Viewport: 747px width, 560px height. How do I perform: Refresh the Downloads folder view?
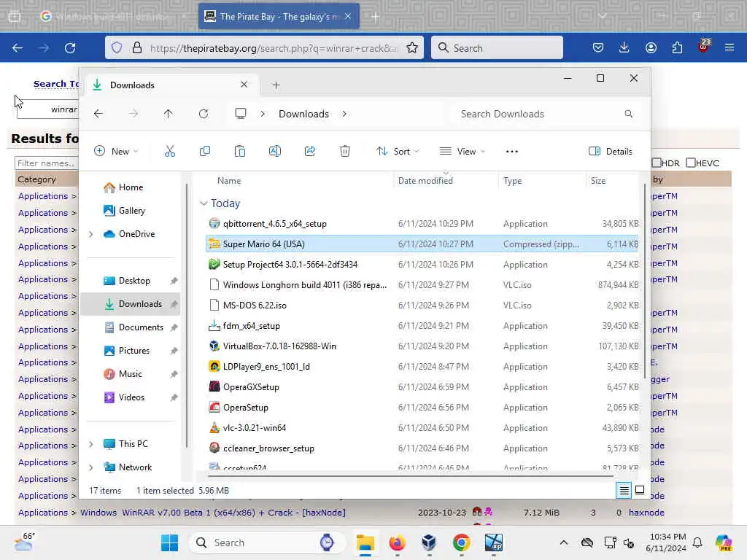204,114
